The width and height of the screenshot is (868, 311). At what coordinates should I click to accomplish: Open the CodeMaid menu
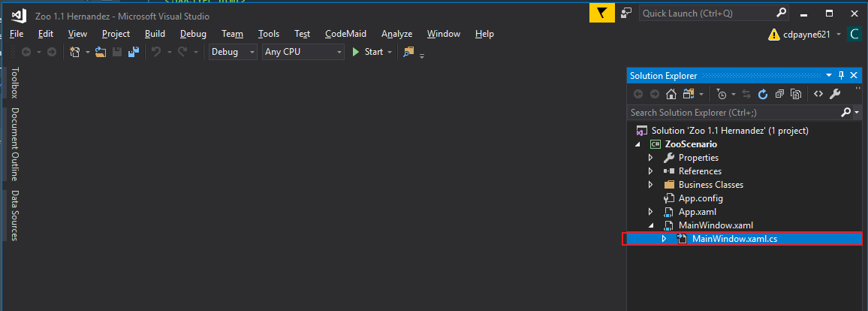point(347,34)
